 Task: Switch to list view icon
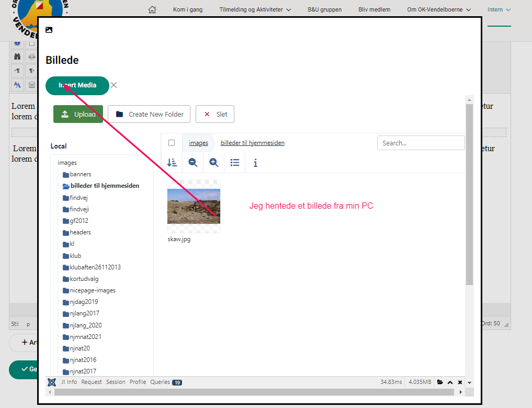235,163
